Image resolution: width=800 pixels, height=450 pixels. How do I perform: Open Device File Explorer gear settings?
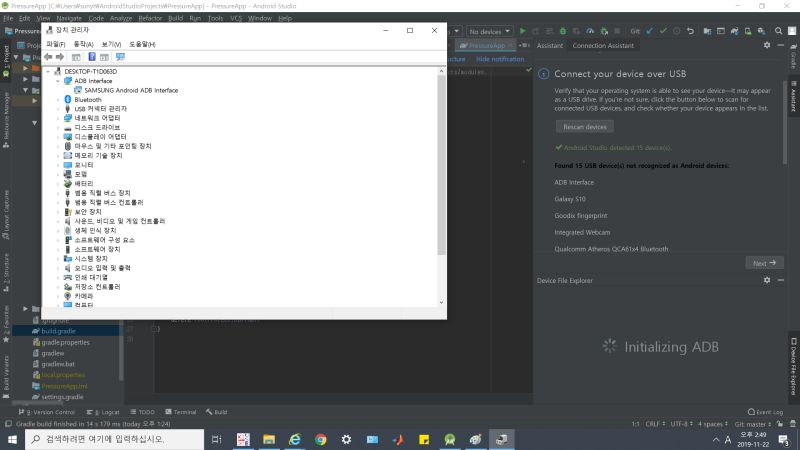(x=767, y=280)
